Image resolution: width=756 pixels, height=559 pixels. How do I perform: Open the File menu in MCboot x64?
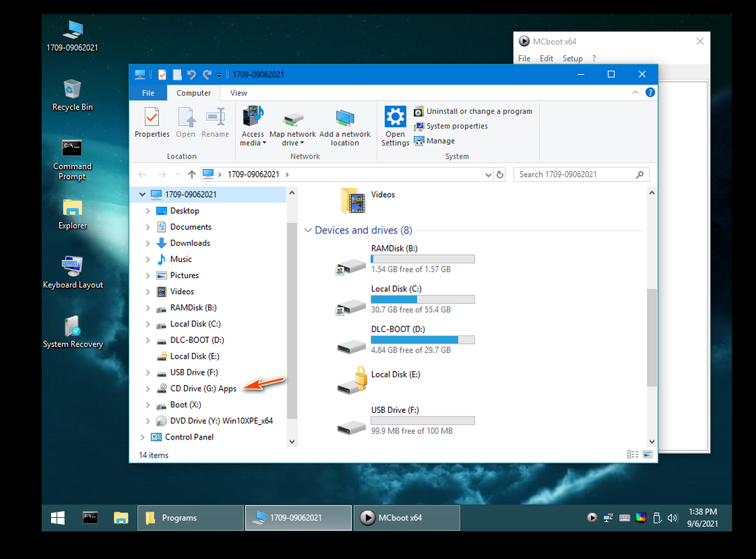tap(524, 58)
